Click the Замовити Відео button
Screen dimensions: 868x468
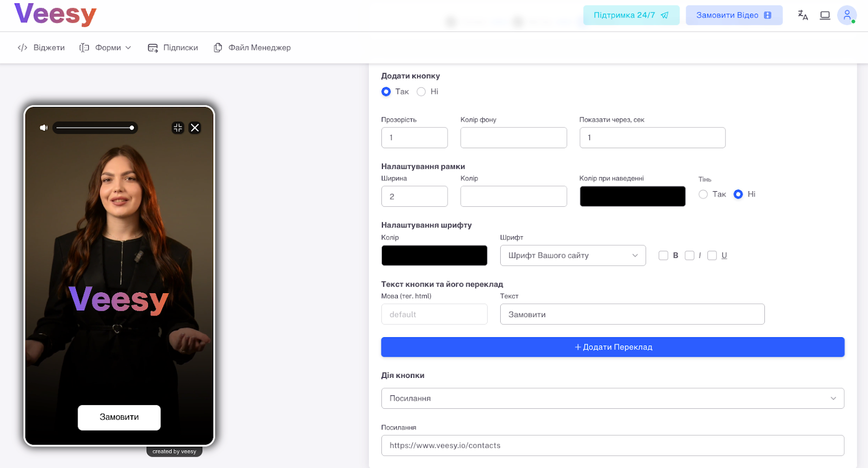coord(734,15)
